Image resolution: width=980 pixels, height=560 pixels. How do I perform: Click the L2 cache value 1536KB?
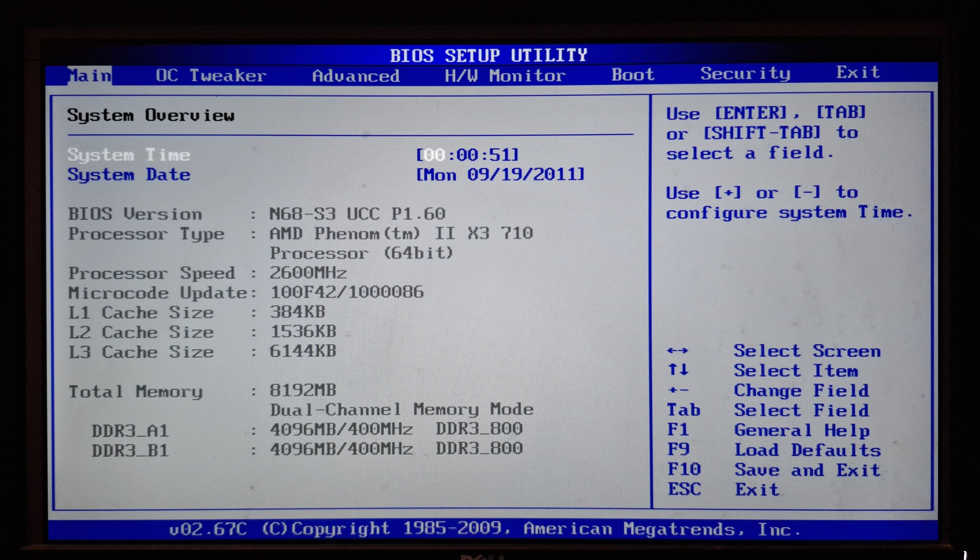coord(303,331)
